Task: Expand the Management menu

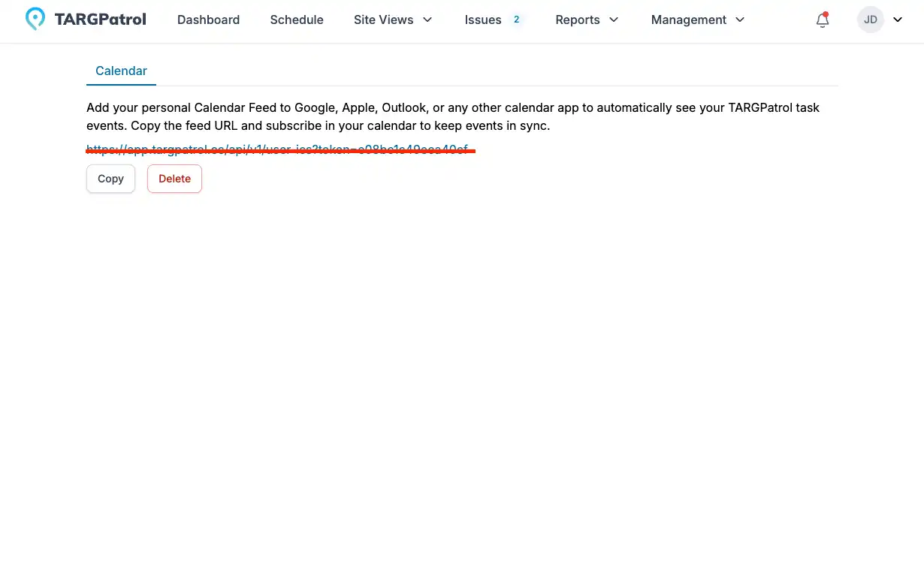Action: click(699, 20)
